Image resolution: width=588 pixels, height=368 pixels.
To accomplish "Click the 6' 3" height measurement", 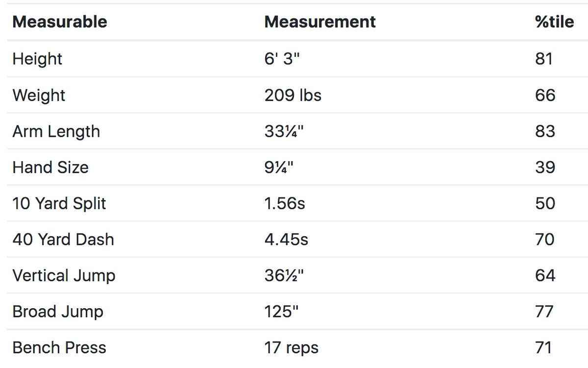I will click(x=282, y=59).
